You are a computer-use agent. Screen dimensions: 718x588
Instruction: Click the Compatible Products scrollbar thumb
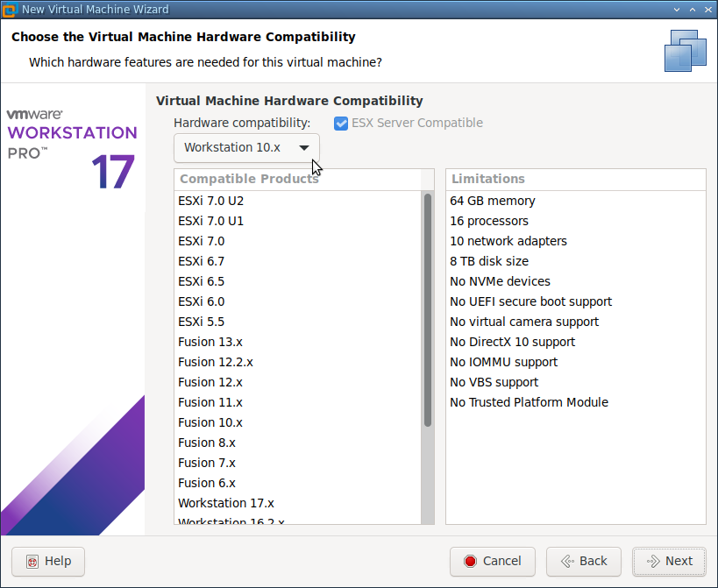pyautogui.click(x=428, y=310)
